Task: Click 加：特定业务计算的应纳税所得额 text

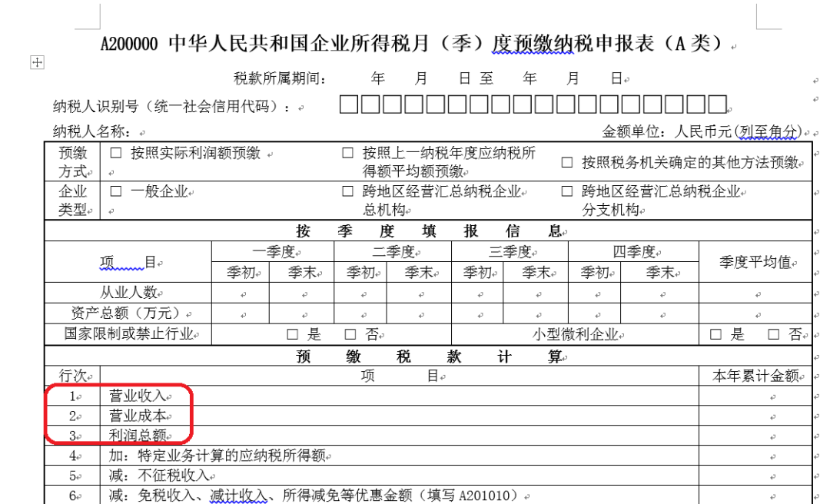Action: [217, 456]
